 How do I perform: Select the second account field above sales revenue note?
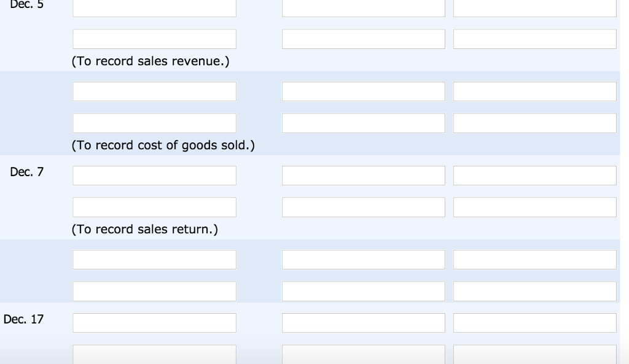coord(154,39)
